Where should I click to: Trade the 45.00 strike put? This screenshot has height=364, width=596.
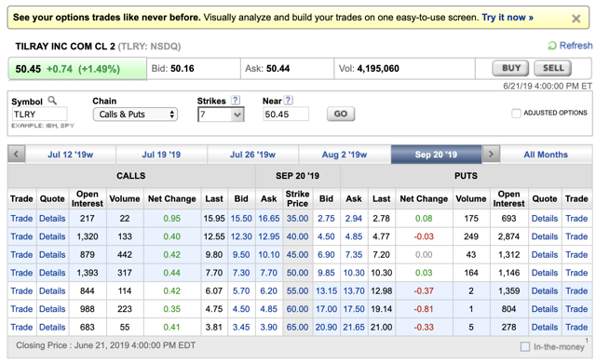pyautogui.click(x=576, y=254)
